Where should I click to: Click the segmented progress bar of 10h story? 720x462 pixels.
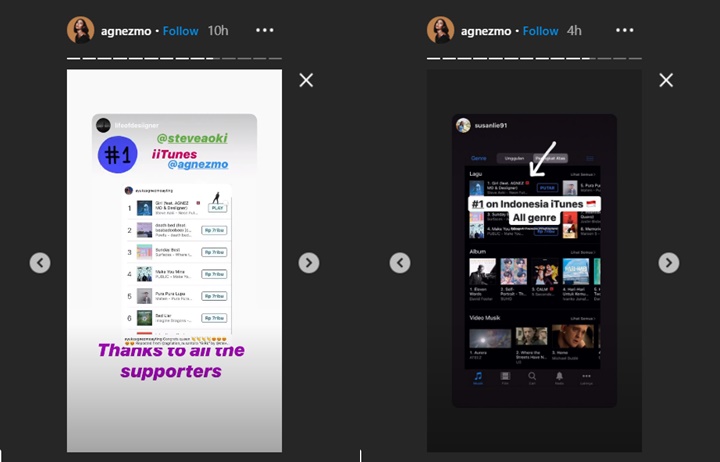tap(174, 58)
